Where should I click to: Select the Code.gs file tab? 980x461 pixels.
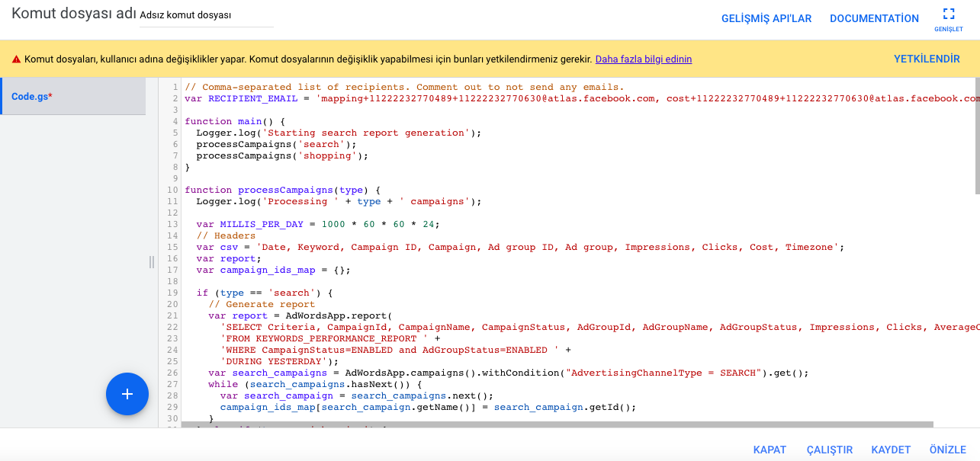73,97
